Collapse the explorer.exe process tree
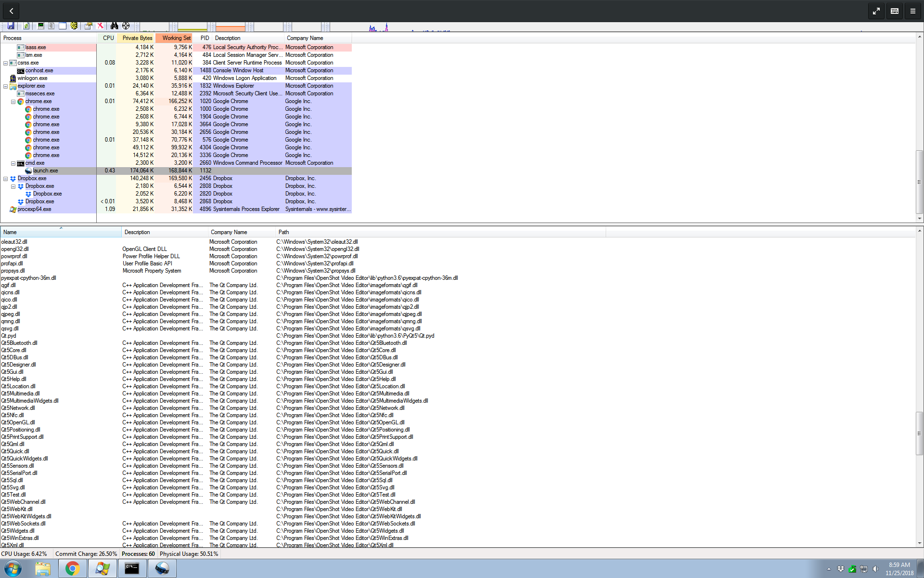924x578 pixels. click(5, 86)
